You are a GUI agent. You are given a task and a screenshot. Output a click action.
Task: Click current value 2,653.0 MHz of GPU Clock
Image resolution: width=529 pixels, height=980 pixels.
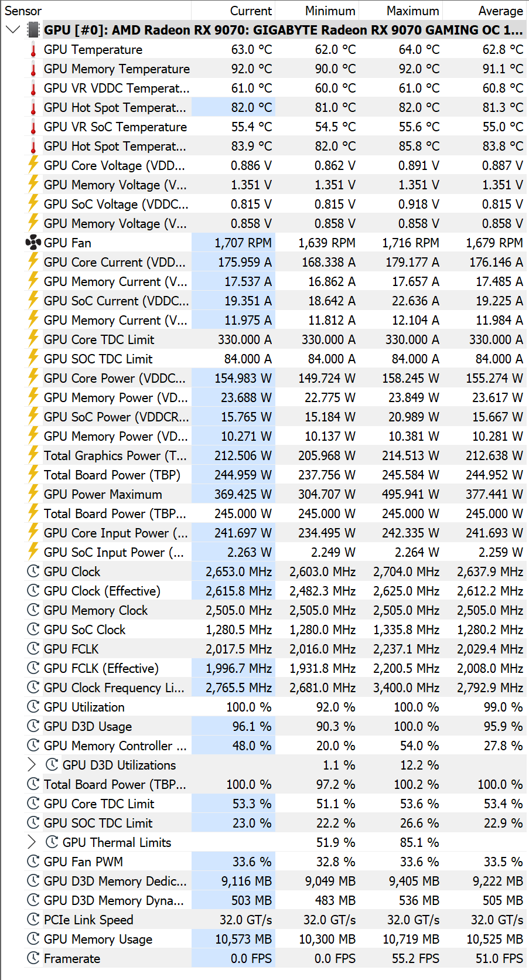click(238, 571)
